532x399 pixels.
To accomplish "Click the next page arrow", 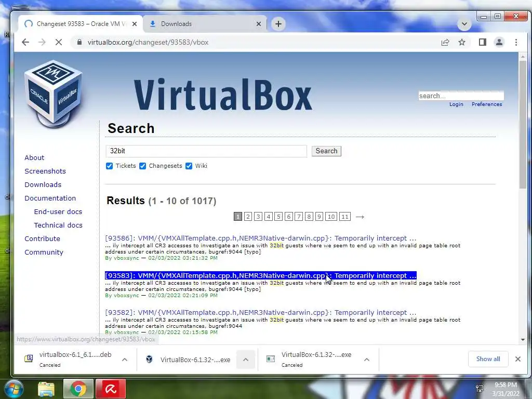I will [360, 217].
